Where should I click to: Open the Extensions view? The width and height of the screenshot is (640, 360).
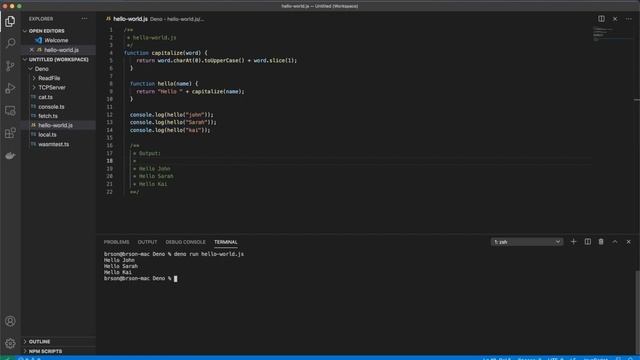click(10, 133)
